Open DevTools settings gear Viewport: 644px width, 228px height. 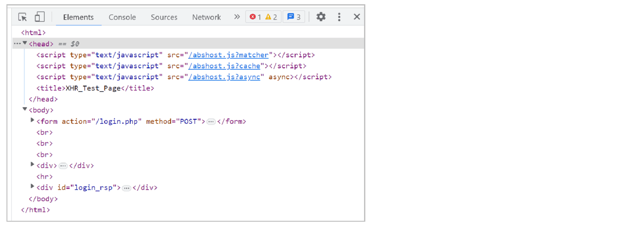[321, 17]
